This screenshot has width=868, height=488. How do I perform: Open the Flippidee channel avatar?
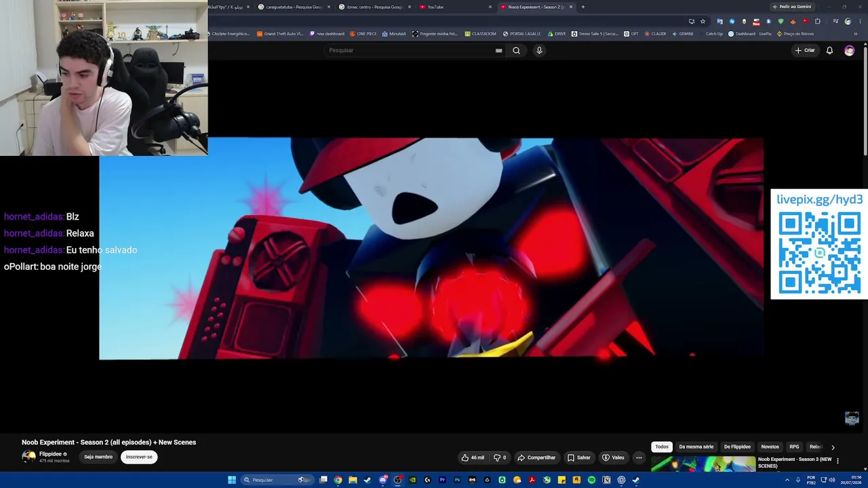pyautogui.click(x=28, y=457)
